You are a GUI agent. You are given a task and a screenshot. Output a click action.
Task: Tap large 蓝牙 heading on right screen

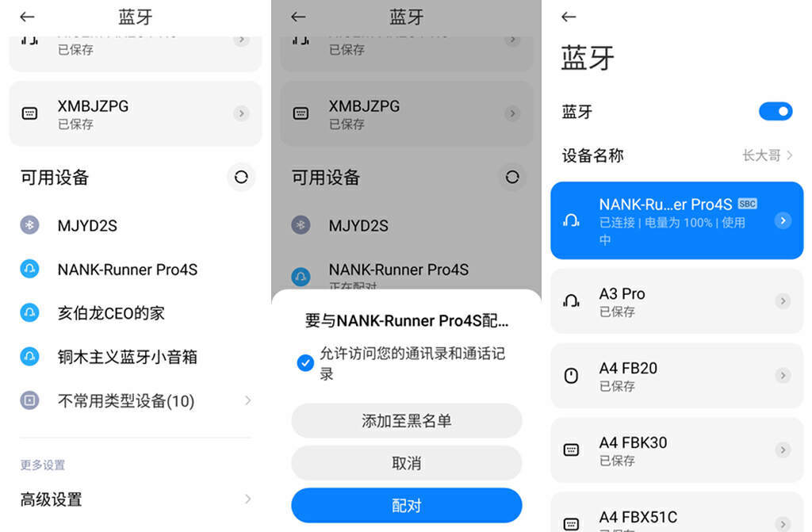[588, 58]
